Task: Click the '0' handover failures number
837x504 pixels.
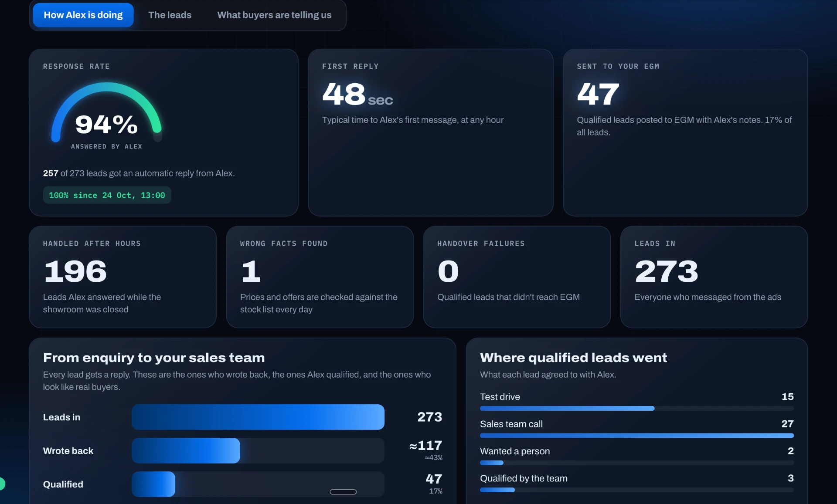Action: pyautogui.click(x=448, y=271)
